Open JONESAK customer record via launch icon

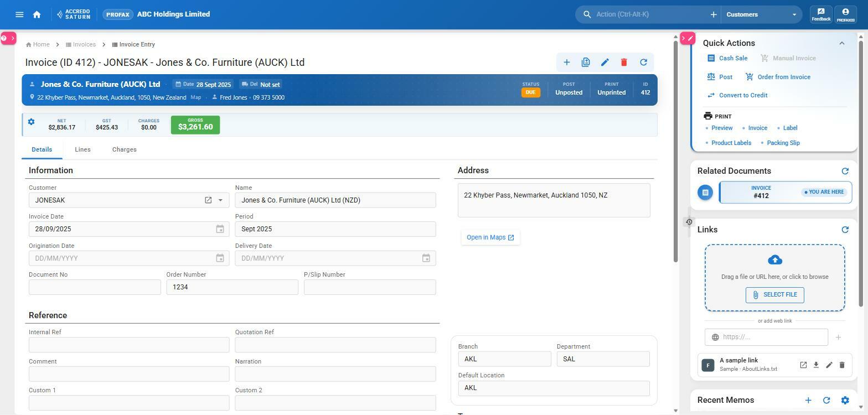coord(208,200)
